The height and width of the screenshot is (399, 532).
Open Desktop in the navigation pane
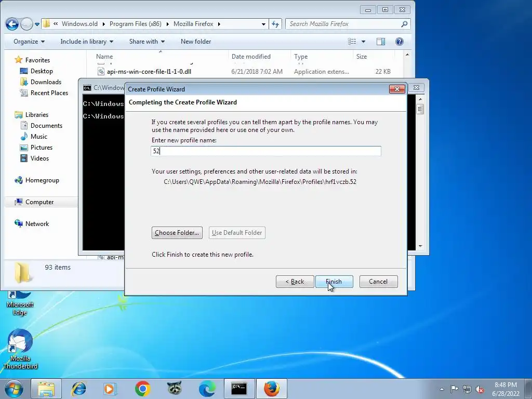click(x=42, y=71)
